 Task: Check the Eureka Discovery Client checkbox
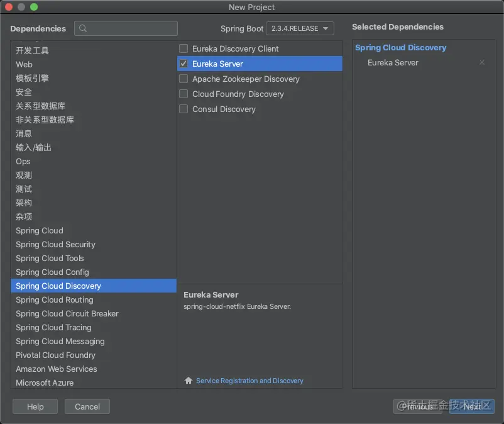pyautogui.click(x=184, y=48)
